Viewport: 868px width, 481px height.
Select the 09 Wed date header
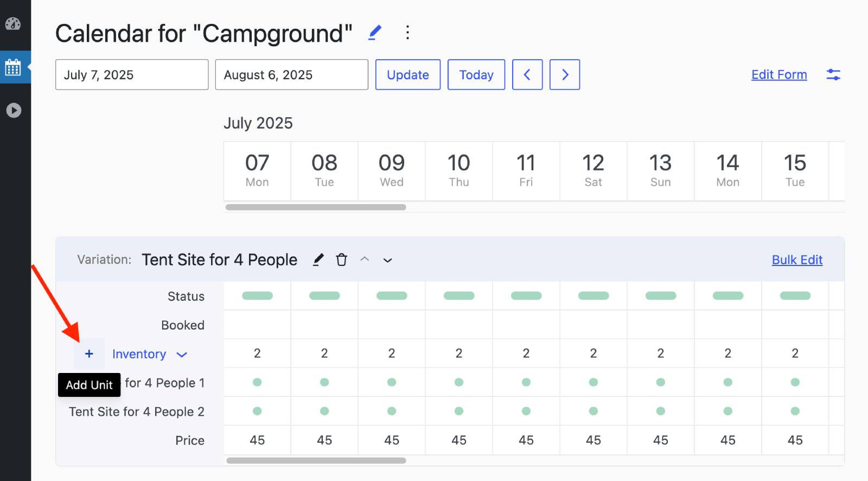click(392, 171)
